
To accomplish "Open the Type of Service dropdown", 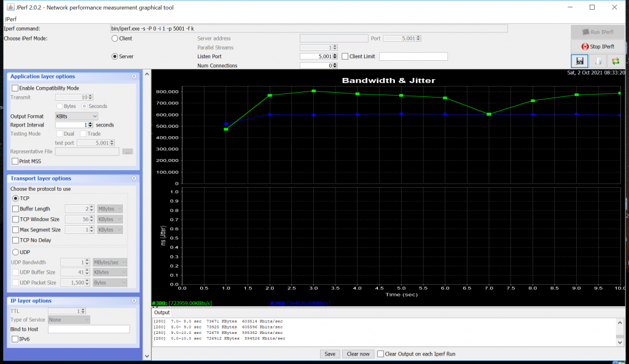I will 69,320.
